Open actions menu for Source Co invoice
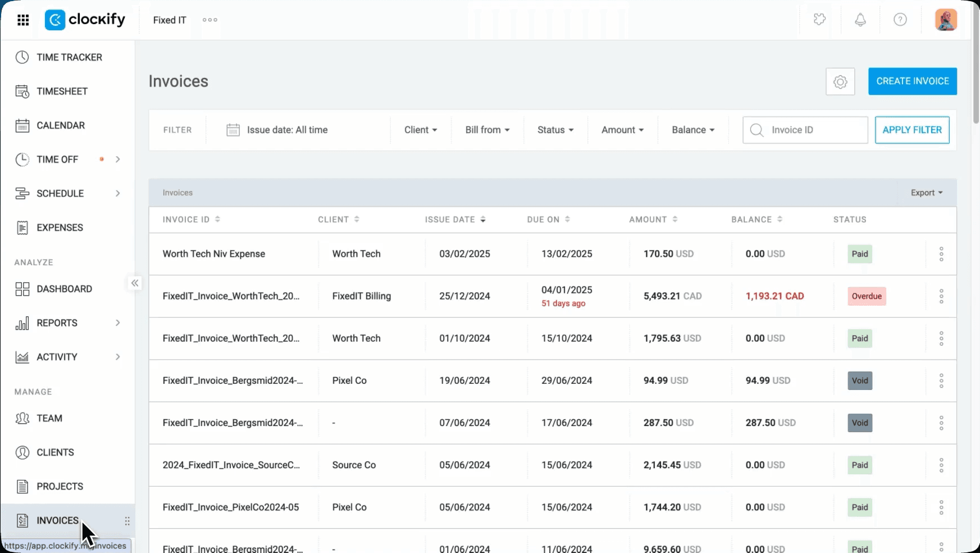 (941, 465)
